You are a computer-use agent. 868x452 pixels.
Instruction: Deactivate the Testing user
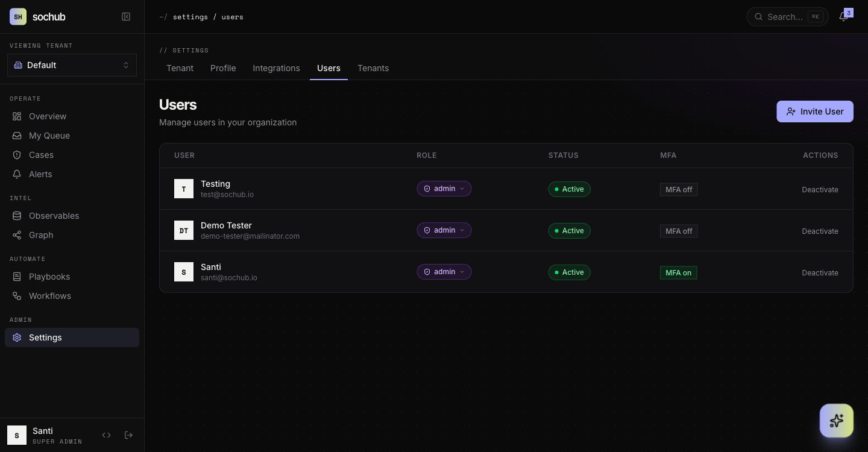coord(820,189)
